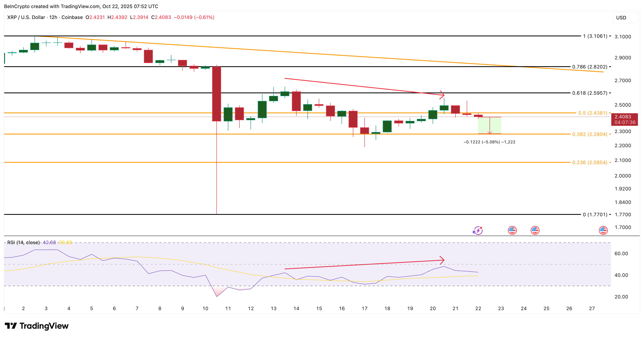
Task: Click the date label 22 on the time axis
Action: (x=478, y=308)
